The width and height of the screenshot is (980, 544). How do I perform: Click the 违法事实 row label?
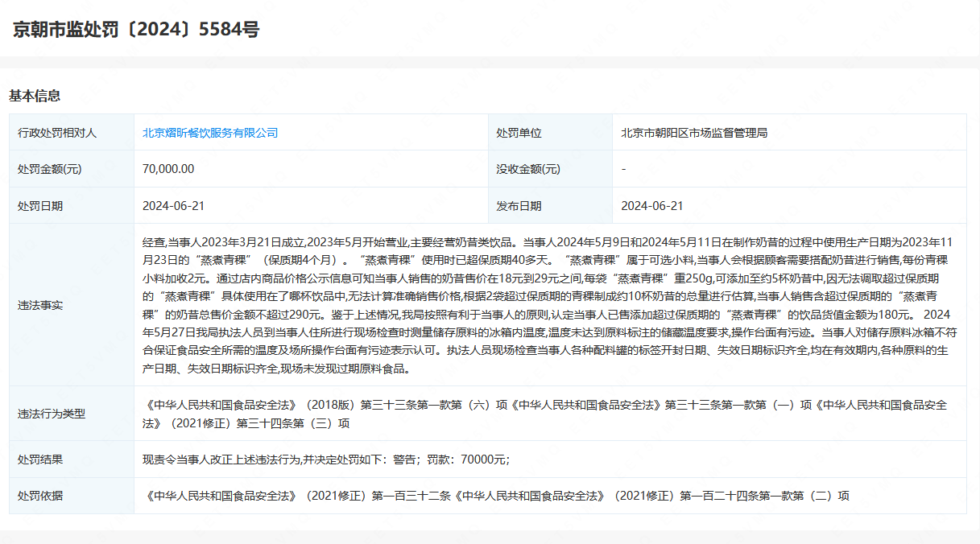[40, 305]
